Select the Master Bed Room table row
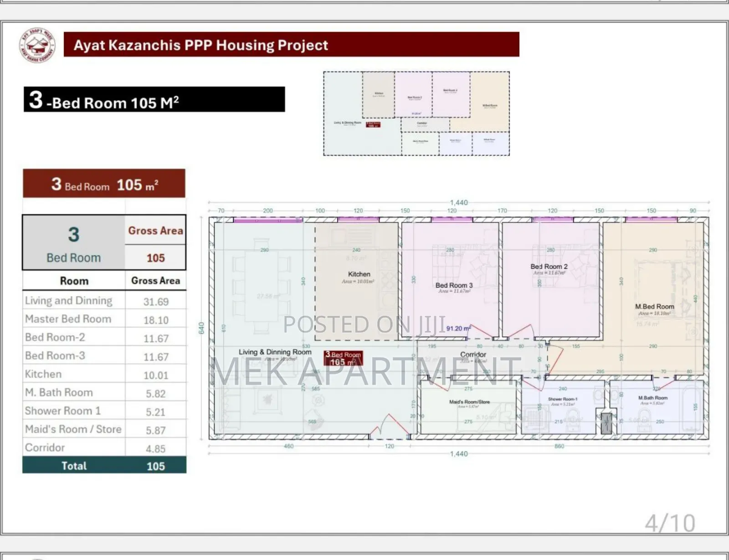Screen dimensions: 729x560 pyautogui.click(x=104, y=319)
